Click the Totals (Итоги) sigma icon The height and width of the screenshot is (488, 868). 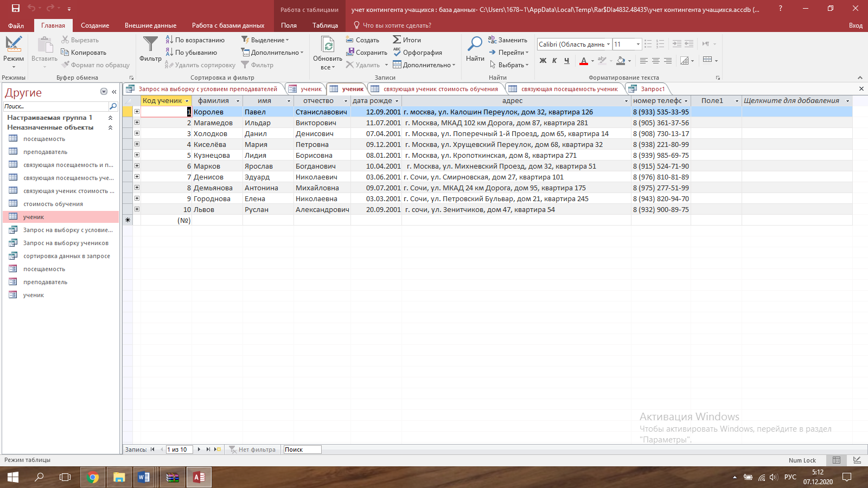click(397, 40)
